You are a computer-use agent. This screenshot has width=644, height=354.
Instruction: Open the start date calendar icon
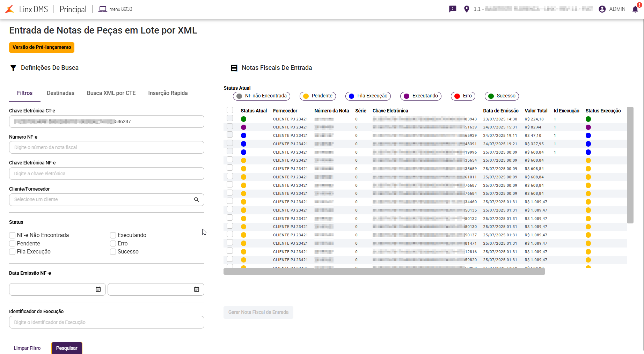98,289
